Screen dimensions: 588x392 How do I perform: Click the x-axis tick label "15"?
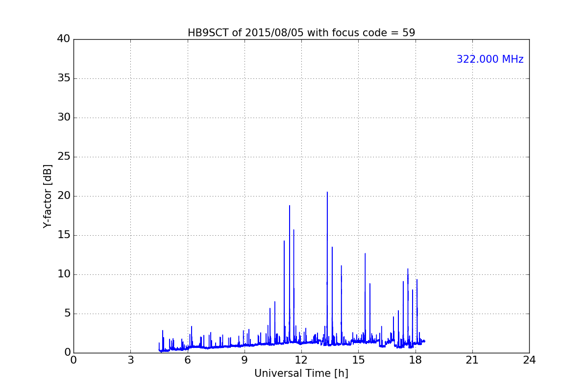358,360
